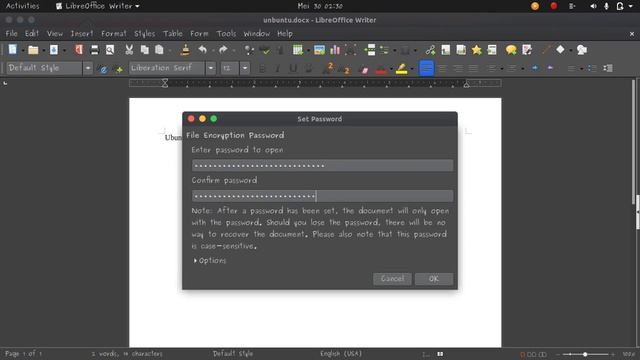This screenshot has height=360, width=640.
Task: Click Cancel in Set Password dialog
Action: pyautogui.click(x=392, y=279)
